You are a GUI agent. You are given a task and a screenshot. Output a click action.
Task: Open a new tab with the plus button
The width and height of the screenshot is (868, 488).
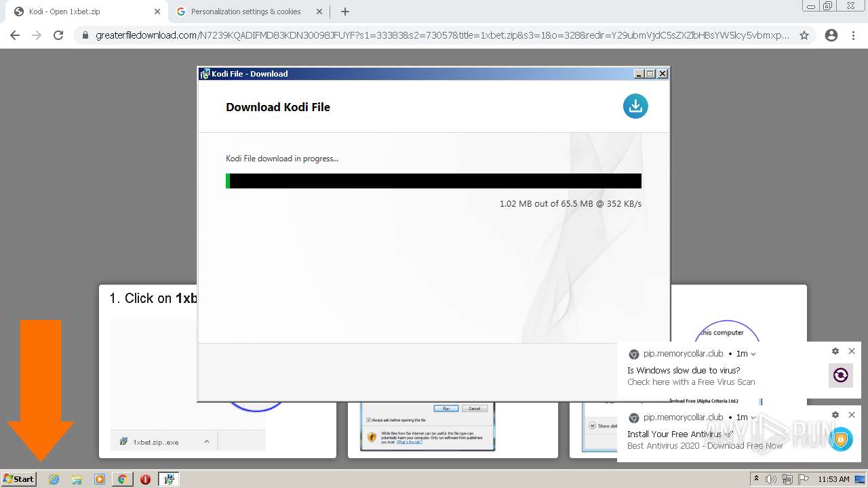[x=345, y=12]
